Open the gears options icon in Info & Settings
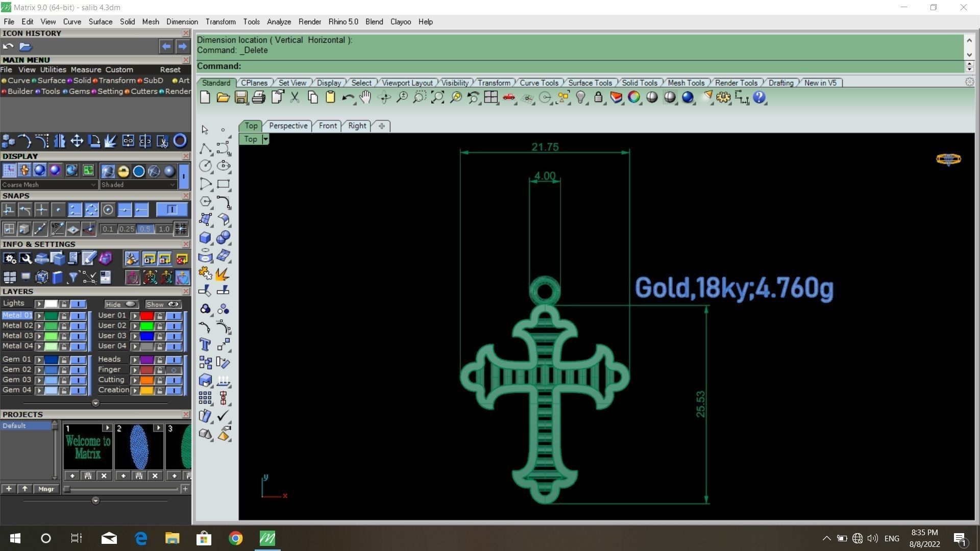This screenshot has width=980, height=551. [10, 259]
